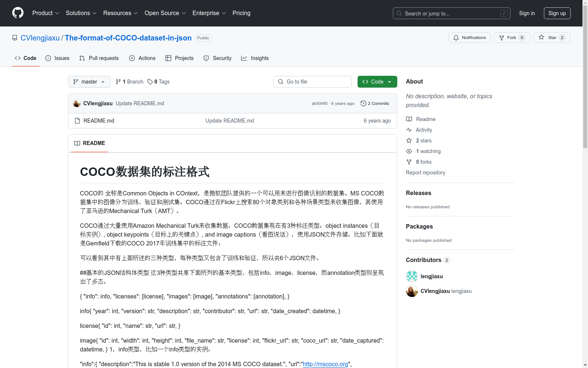This screenshot has width=588, height=368.
Task: Select the README tab header
Action: point(90,143)
